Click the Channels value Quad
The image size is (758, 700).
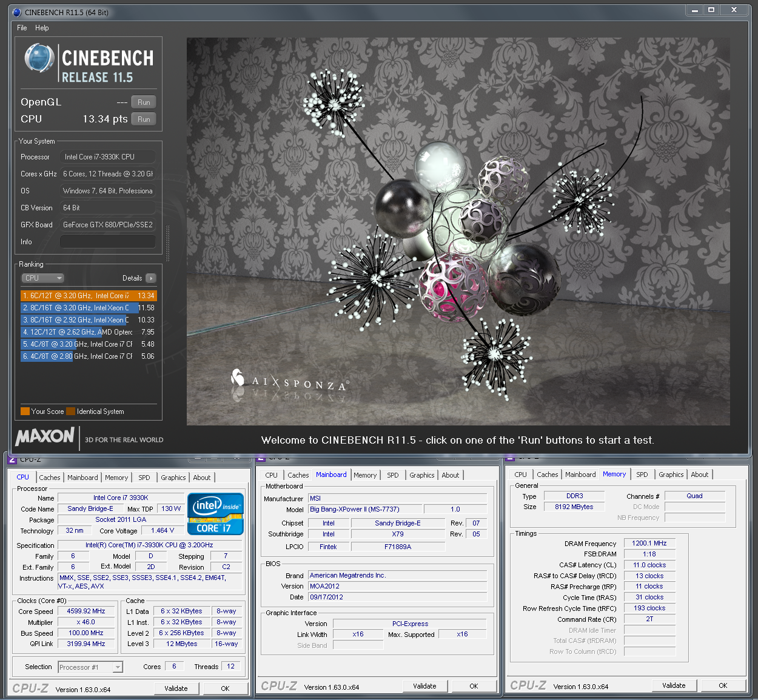coord(695,496)
